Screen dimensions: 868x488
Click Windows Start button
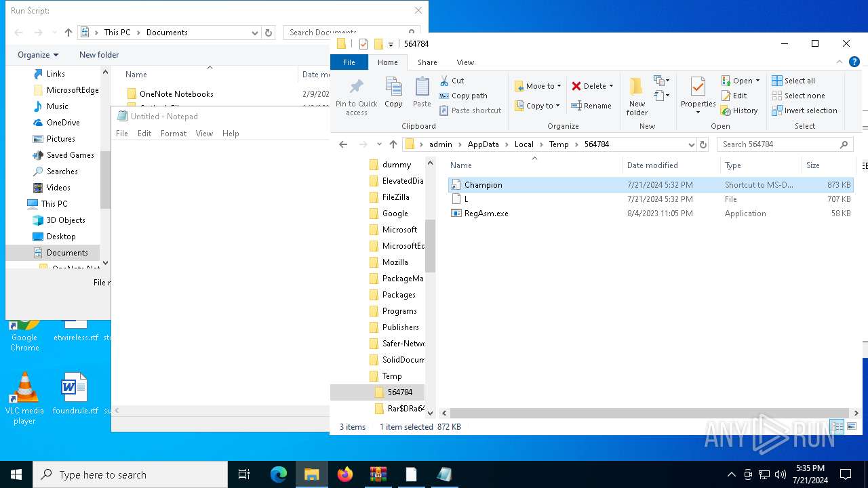(x=16, y=474)
